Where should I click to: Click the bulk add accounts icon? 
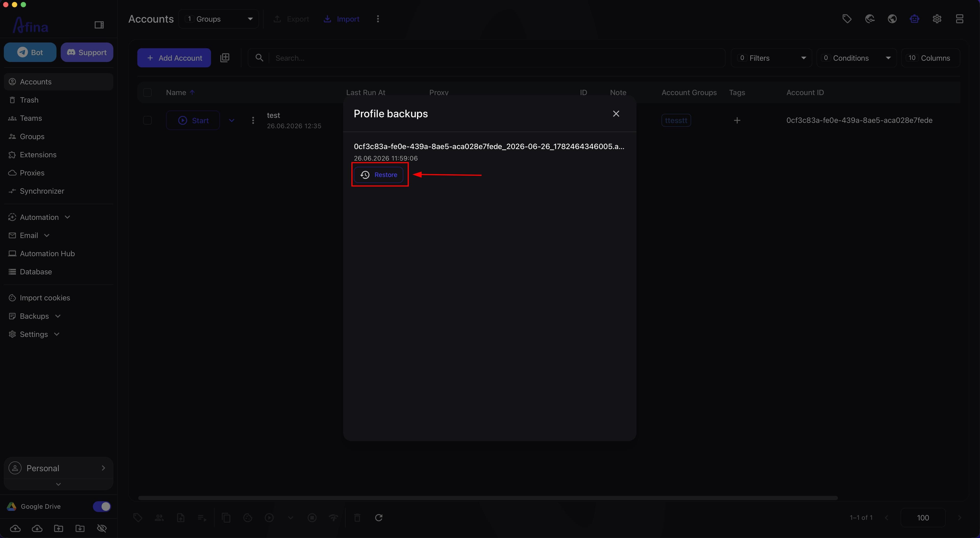(x=225, y=58)
